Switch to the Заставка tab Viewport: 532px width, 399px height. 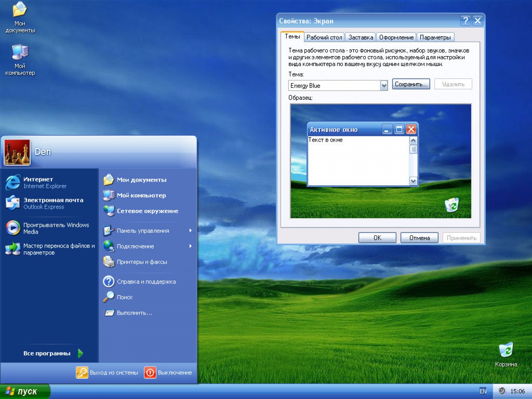360,37
